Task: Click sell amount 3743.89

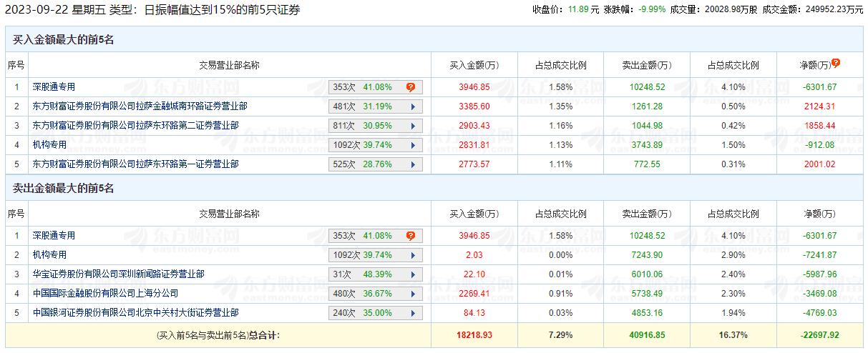Action: pyautogui.click(x=647, y=145)
